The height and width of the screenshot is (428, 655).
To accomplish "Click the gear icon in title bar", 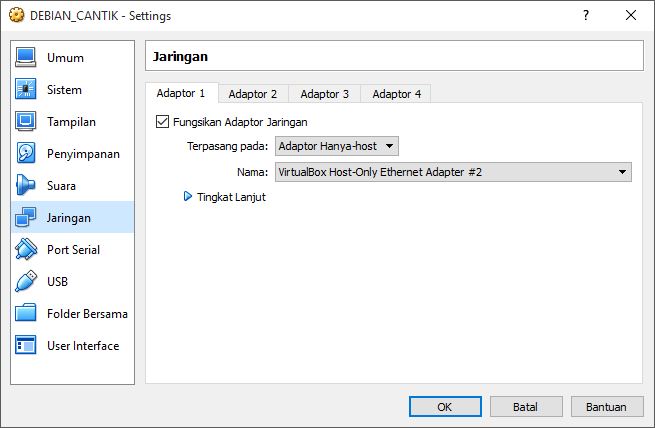I will (x=16, y=15).
